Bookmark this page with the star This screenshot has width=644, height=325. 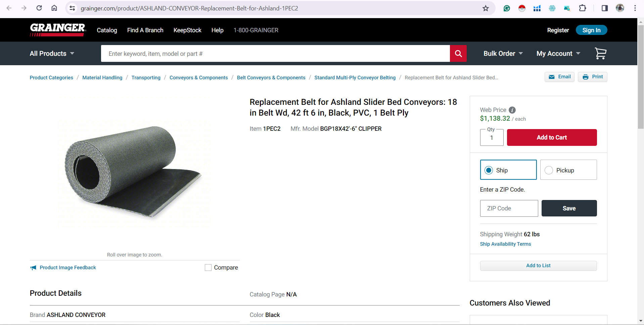(x=486, y=8)
